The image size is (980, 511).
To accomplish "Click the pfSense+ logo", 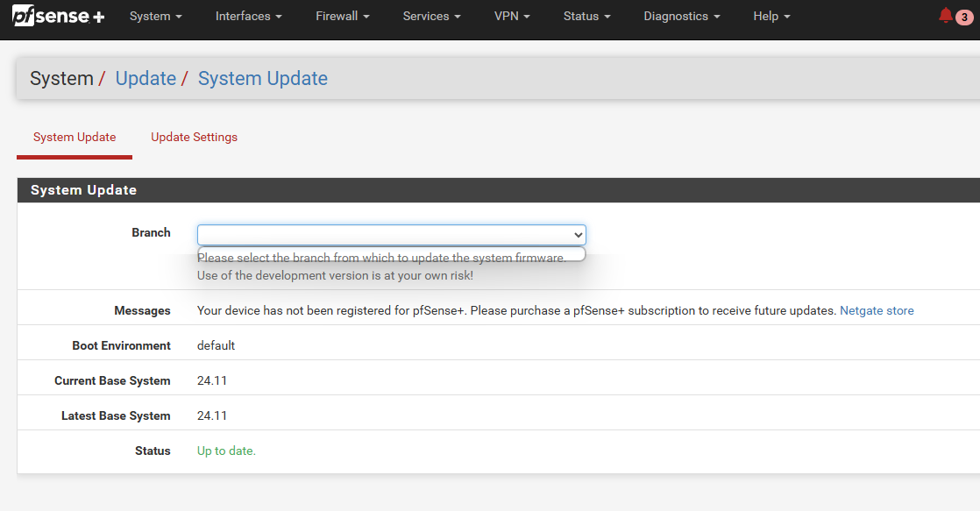I will click(58, 16).
